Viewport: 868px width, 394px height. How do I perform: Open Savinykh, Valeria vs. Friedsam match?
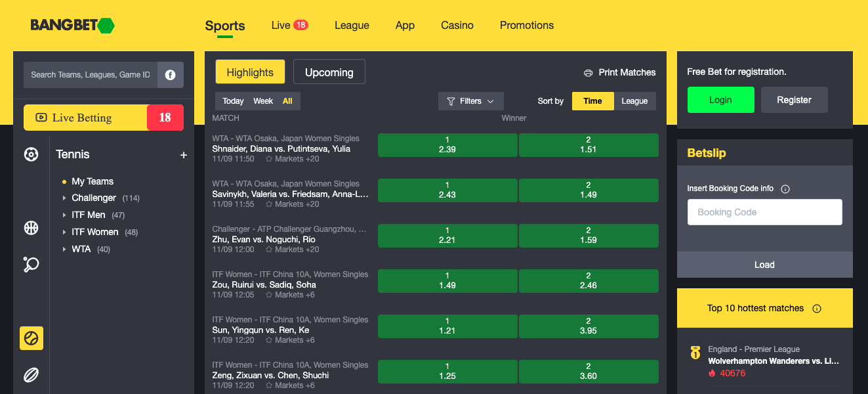291,194
